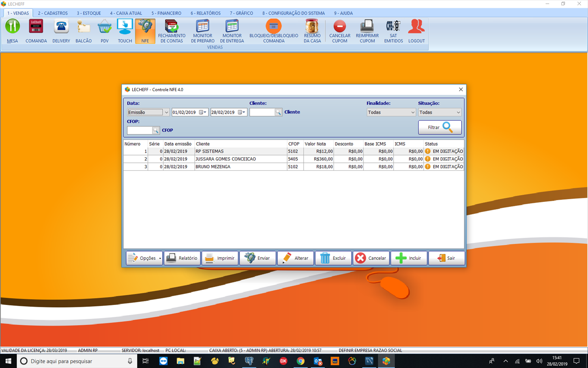Open the Mesa sales module
The width and height of the screenshot is (588, 368).
point(12,30)
